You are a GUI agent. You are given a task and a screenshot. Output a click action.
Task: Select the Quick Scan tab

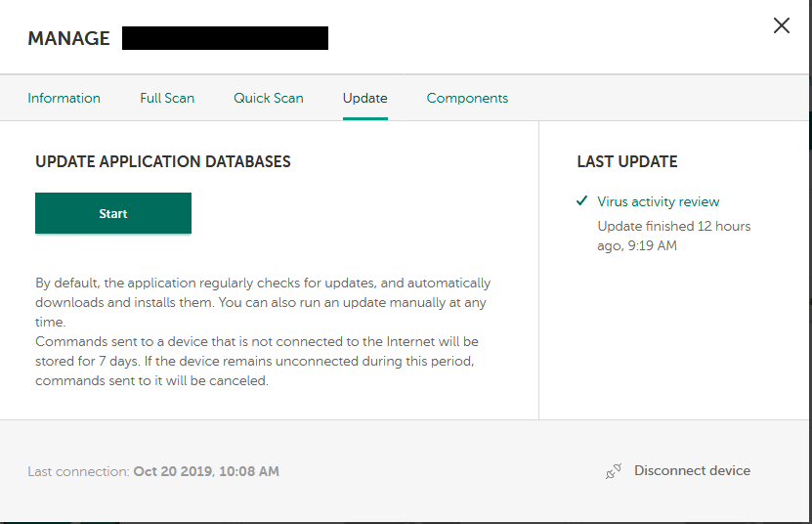tap(268, 98)
